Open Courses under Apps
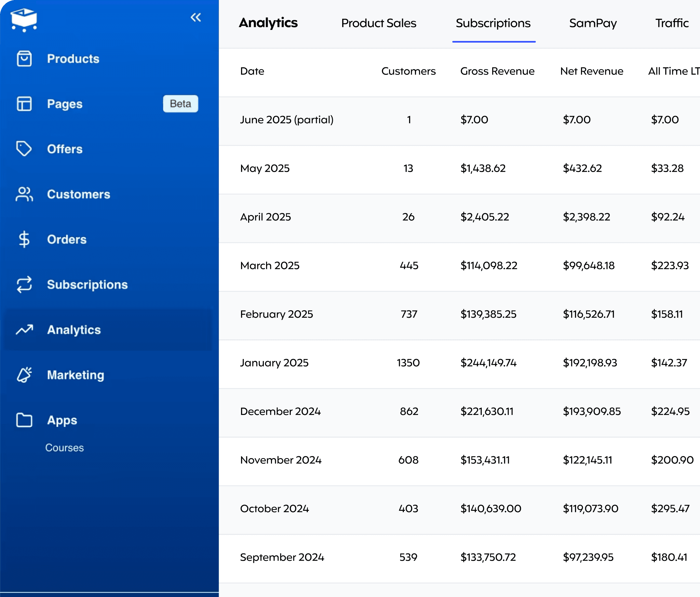Viewport: 700px width, 597px height. pos(64,447)
